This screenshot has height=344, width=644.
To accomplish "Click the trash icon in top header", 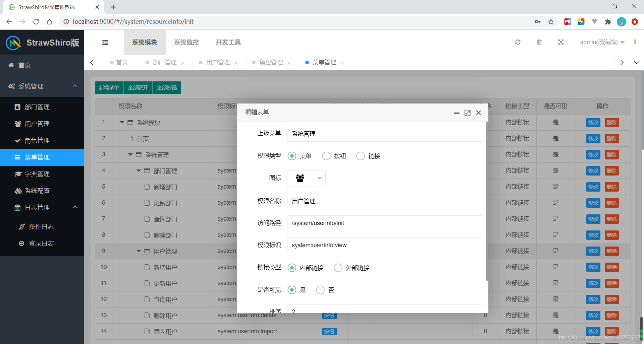I will coord(539,42).
